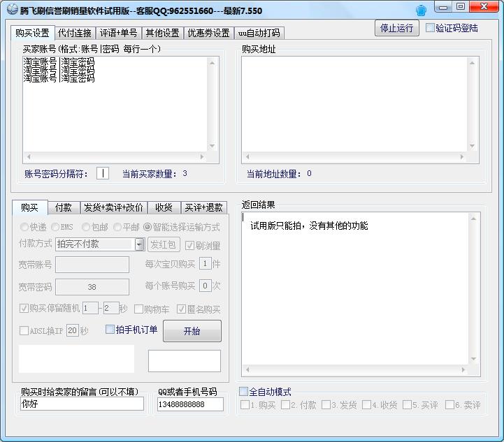
Task: Click the 每次宝贝购买 quantity field
Action: coord(205,264)
